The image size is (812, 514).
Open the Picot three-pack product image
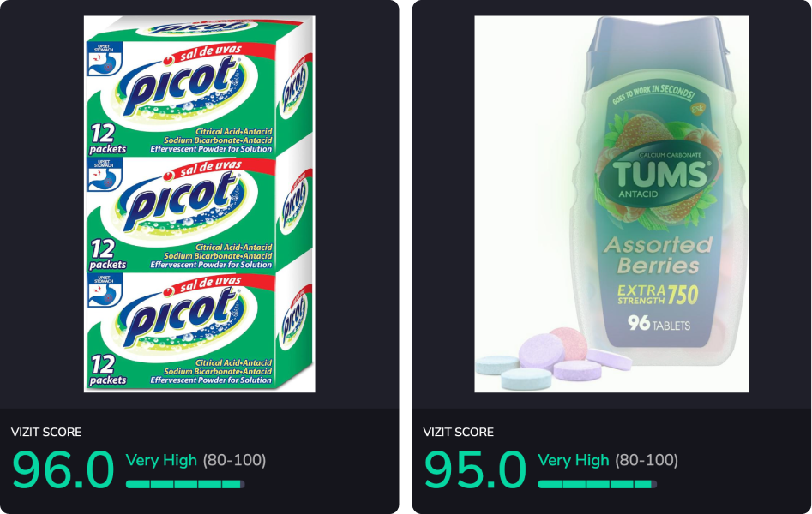point(200,204)
